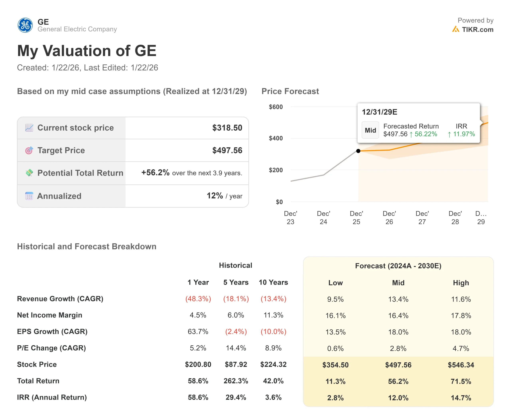511x420 pixels.
Task: Click the Mid badge in the chart tooltip
Action: pyautogui.click(x=370, y=130)
